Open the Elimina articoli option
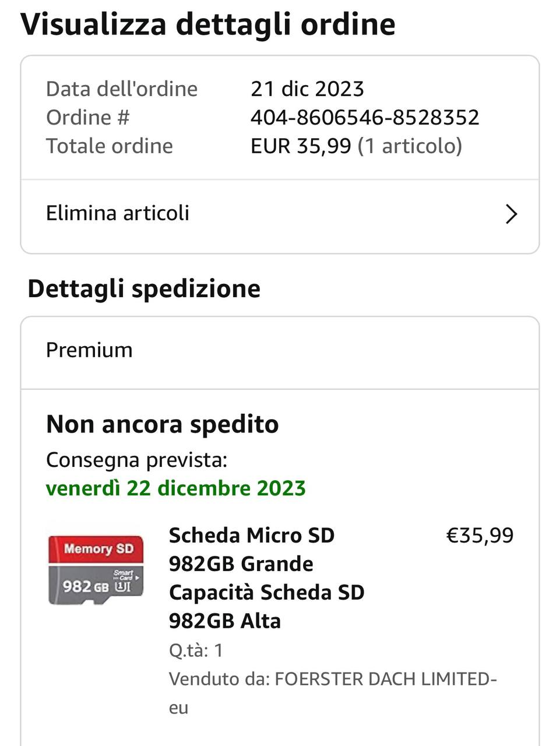Image resolution: width=560 pixels, height=746 pixels. coord(118,213)
